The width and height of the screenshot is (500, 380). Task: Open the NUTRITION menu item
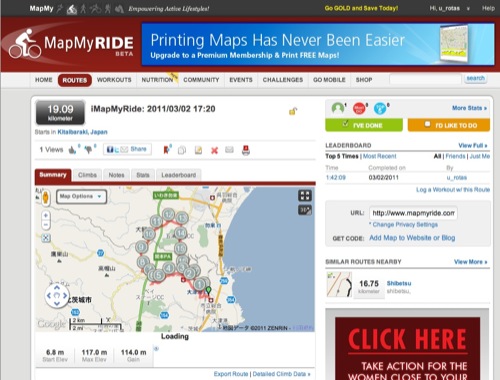[157, 80]
